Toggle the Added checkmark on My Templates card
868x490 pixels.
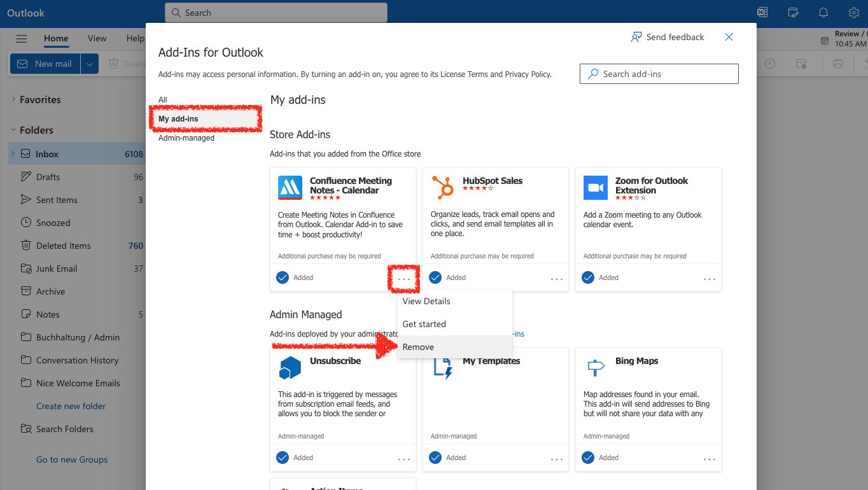tap(435, 458)
